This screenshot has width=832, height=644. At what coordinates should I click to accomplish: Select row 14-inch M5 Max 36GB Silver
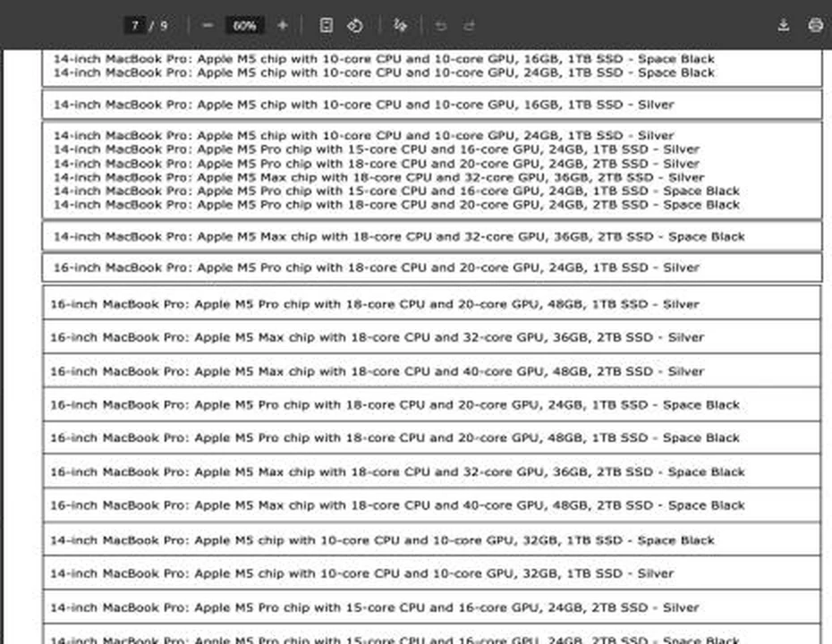[x=378, y=177]
